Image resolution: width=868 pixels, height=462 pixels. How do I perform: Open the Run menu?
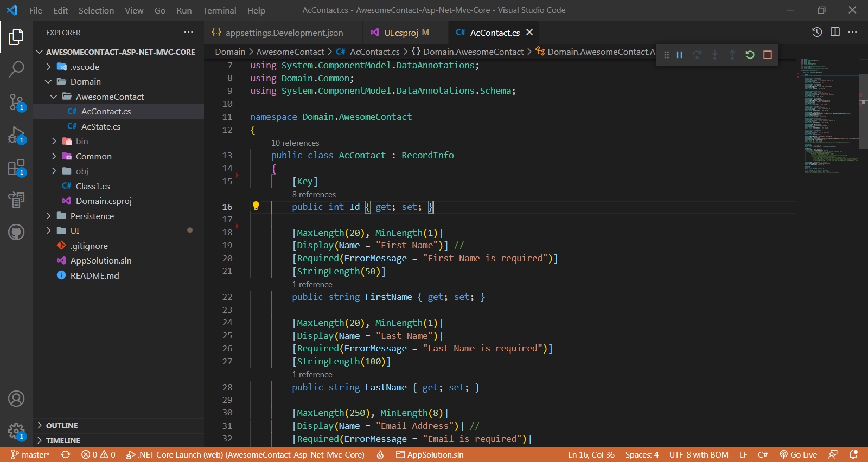point(184,10)
